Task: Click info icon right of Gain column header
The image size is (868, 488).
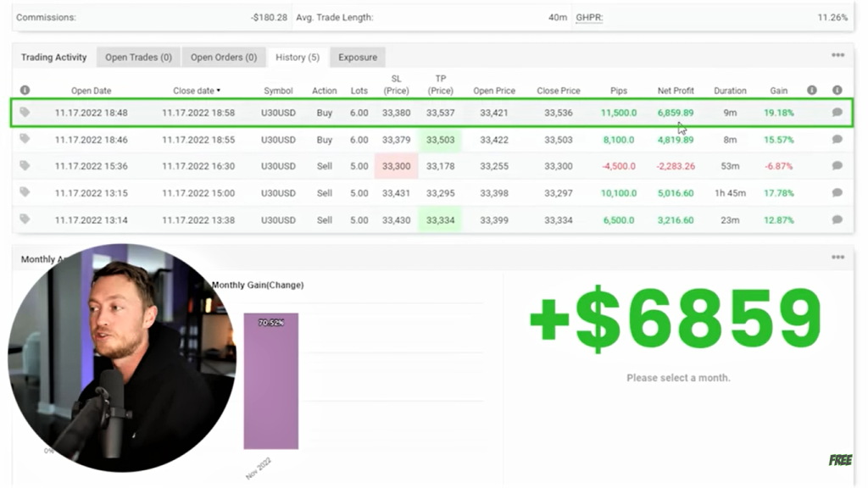Action: point(812,91)
